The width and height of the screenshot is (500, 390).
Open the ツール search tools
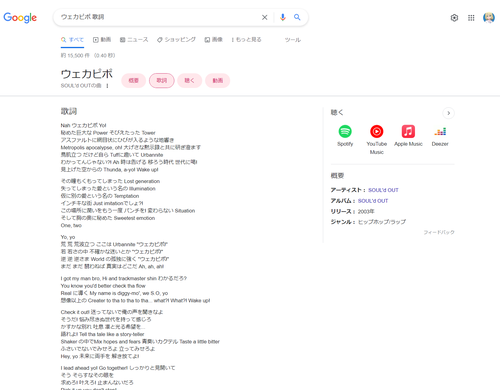[x=293, y=40]
